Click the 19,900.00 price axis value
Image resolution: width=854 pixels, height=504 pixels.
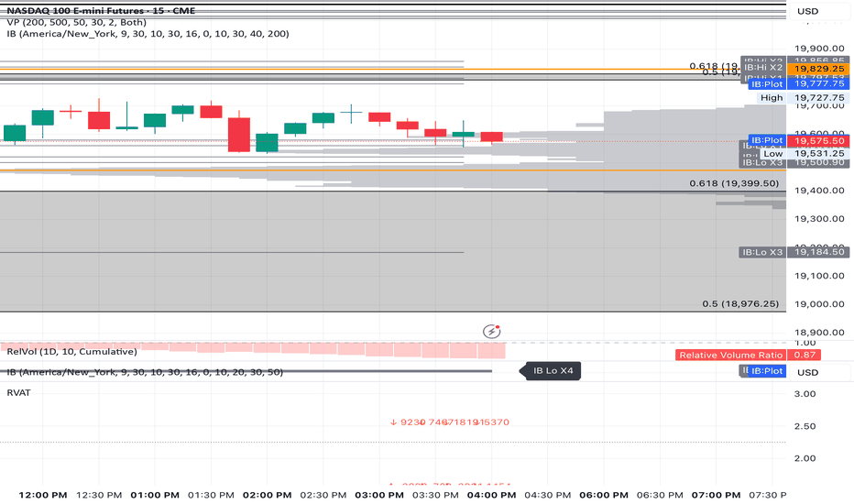(819, 49)
